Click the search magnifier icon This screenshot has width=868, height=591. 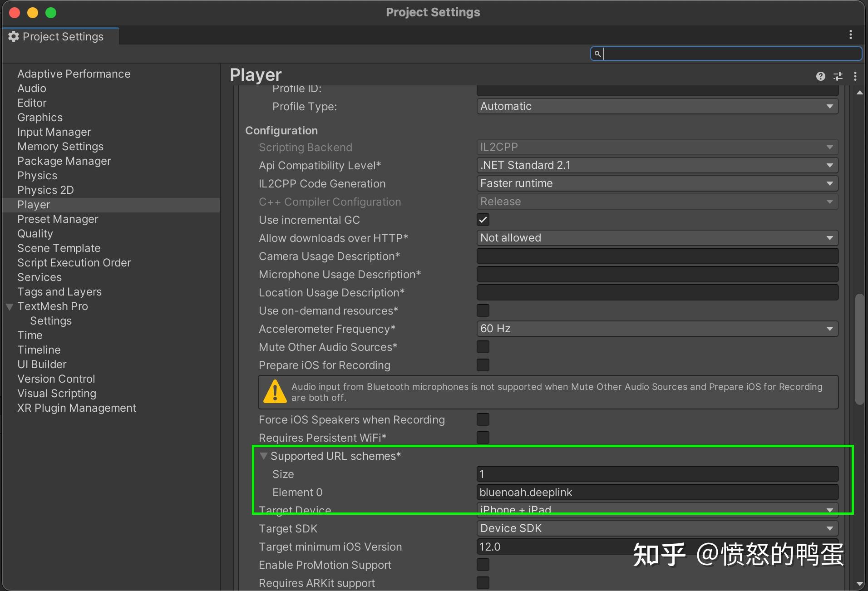[x=597, y=54]
